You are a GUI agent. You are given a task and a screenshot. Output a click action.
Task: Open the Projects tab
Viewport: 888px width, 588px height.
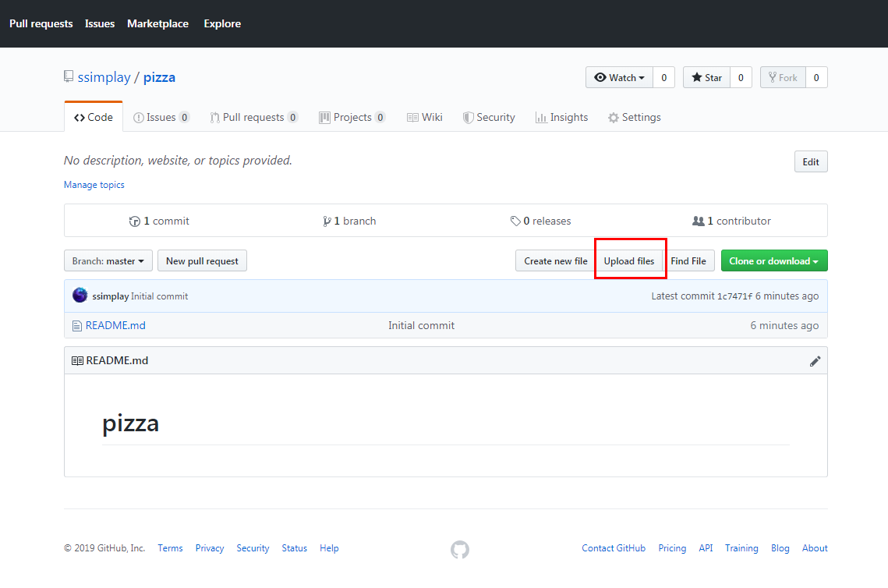click(x=352, y=117)
